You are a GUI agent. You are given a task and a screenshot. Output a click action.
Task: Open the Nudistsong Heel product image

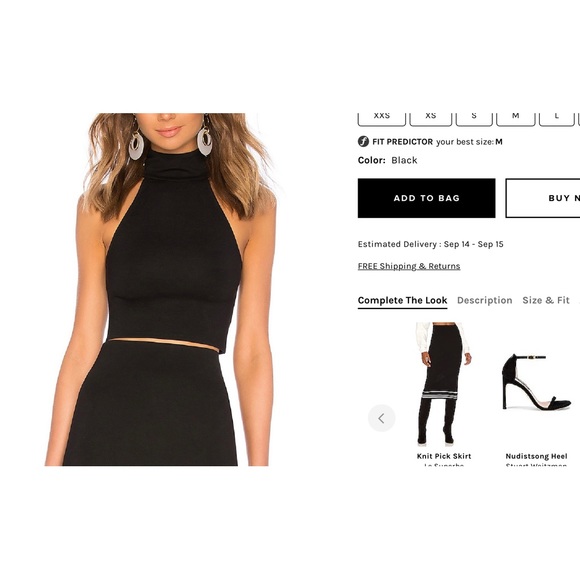[x=536, y=382]
